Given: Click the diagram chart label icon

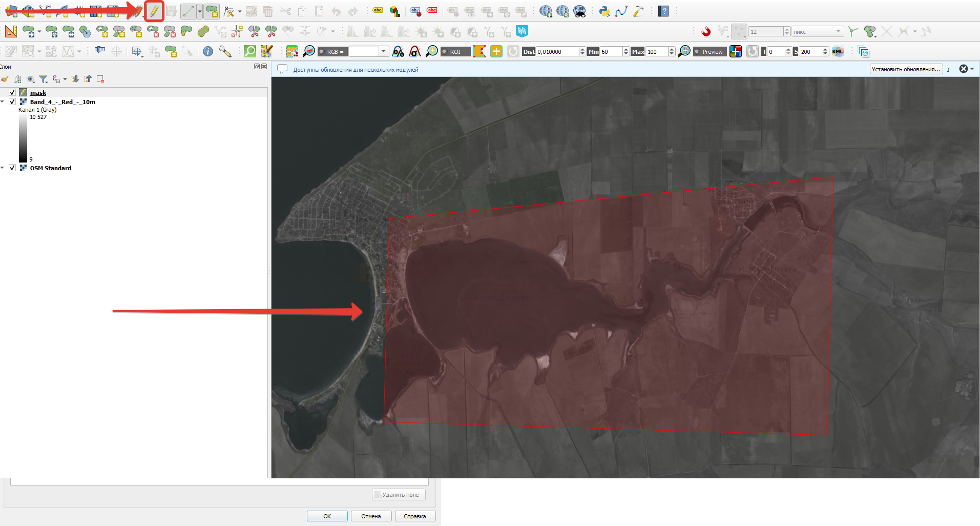Looking at the screenshot, I should click(394, 11).
